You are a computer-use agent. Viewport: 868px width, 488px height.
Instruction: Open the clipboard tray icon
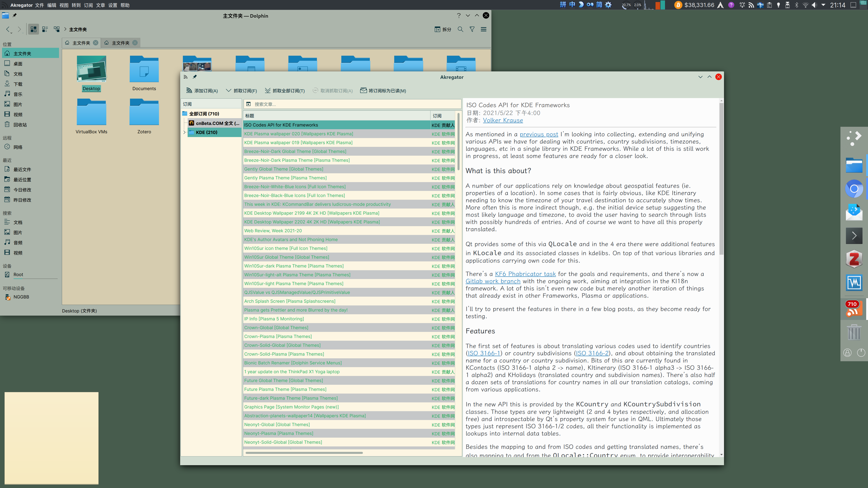pyautogui.click(x=769, y=5)
